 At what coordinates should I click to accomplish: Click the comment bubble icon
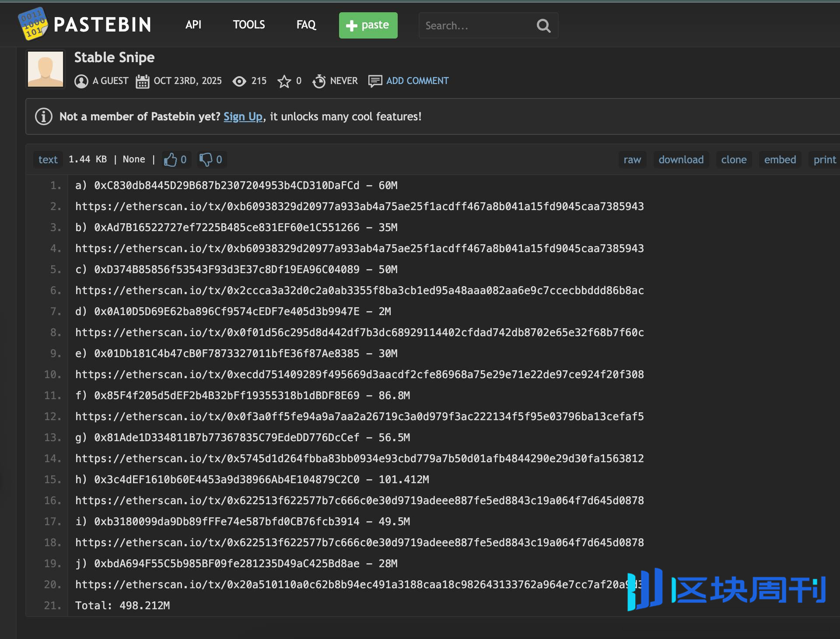click(375, 81)
